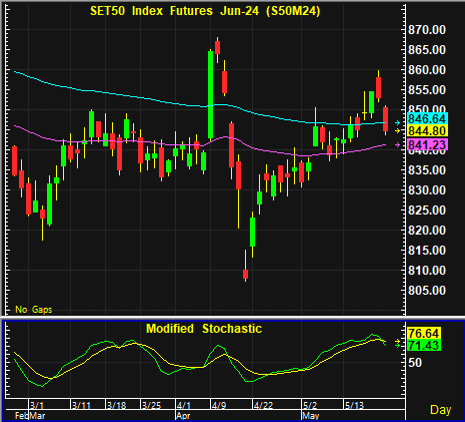Click the 50 level label on the stochastic axis
Viewport: 465px width, 422px height.
click(415, 363)
